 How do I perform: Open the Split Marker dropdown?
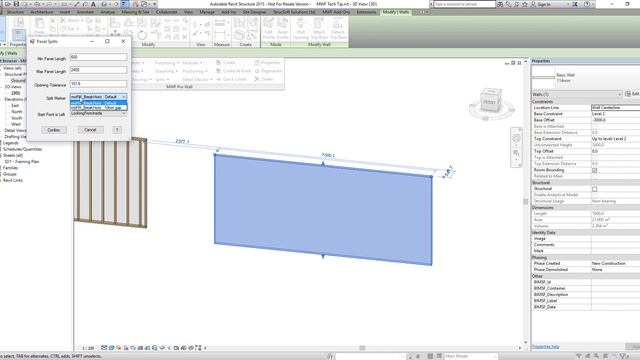click(98, 97)
